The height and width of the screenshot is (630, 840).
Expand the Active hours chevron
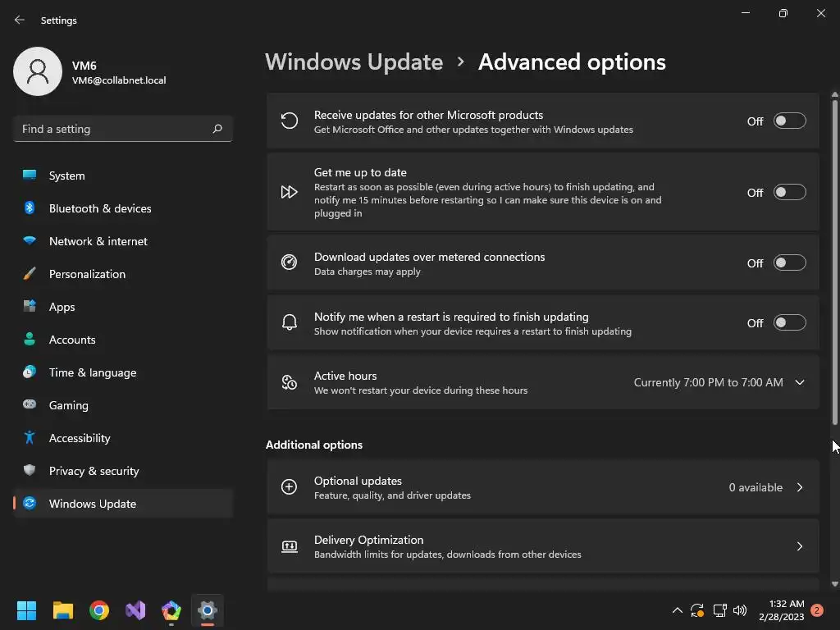[800, 382]
